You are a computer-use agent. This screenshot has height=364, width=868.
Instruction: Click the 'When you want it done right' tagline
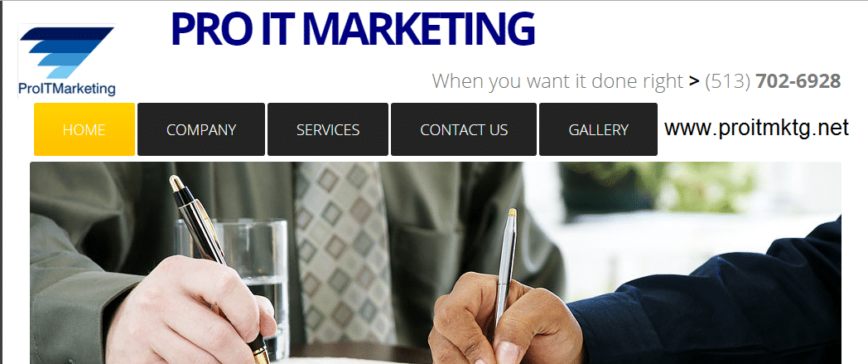point(557,81)
